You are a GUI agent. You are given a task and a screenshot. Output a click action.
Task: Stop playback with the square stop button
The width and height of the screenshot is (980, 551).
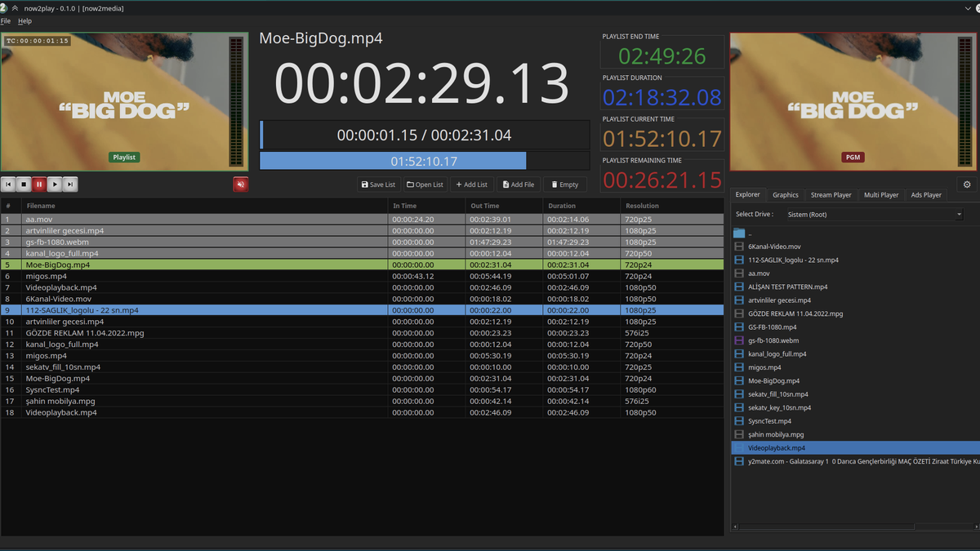tap(24, 185)
